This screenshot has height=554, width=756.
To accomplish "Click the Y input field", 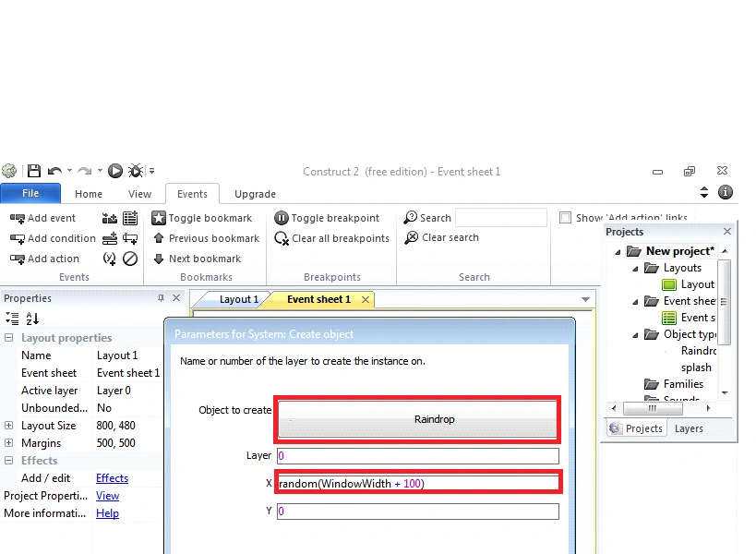I will (x=417, y=512).
